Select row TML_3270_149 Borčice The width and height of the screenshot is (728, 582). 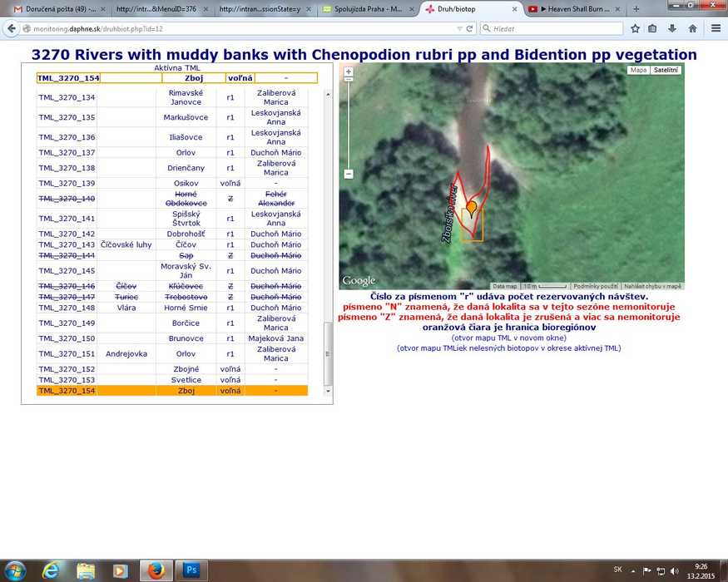171,323
